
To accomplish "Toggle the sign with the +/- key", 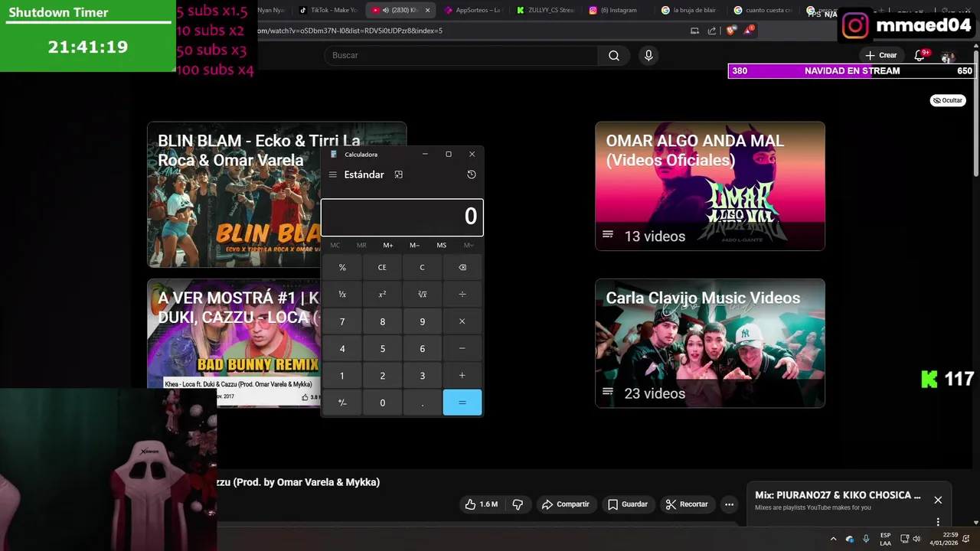I will [342, 403].
